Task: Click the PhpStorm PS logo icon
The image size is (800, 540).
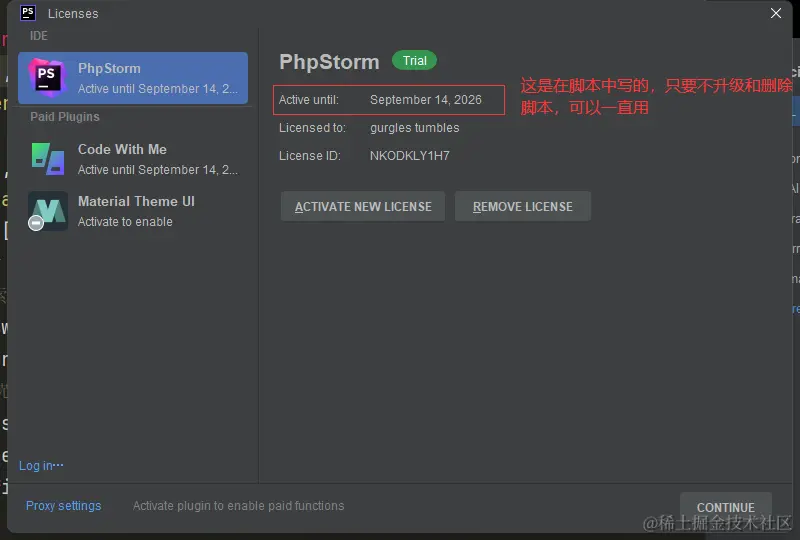Action: coord(47,78)
